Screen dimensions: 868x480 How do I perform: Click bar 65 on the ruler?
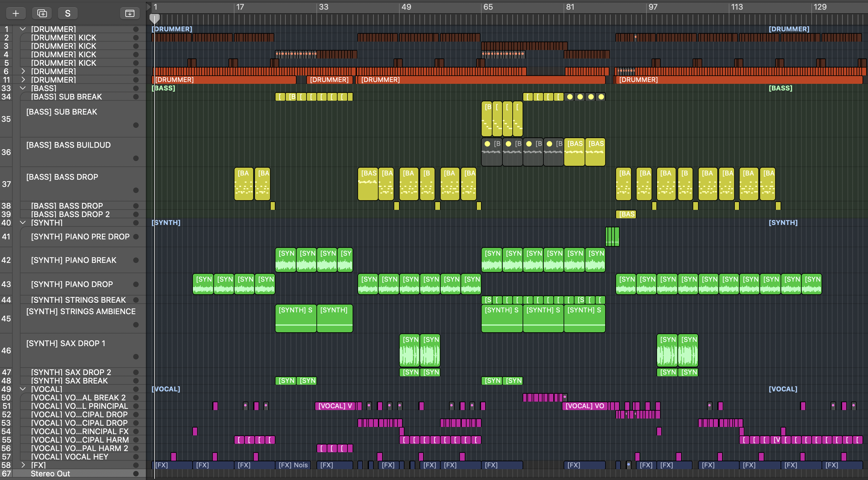point(488,7)
